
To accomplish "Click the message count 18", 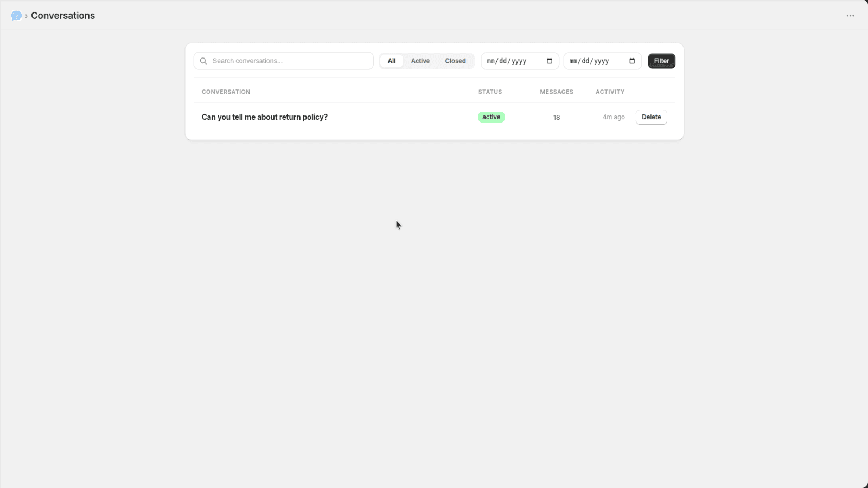I will point(557,118).
